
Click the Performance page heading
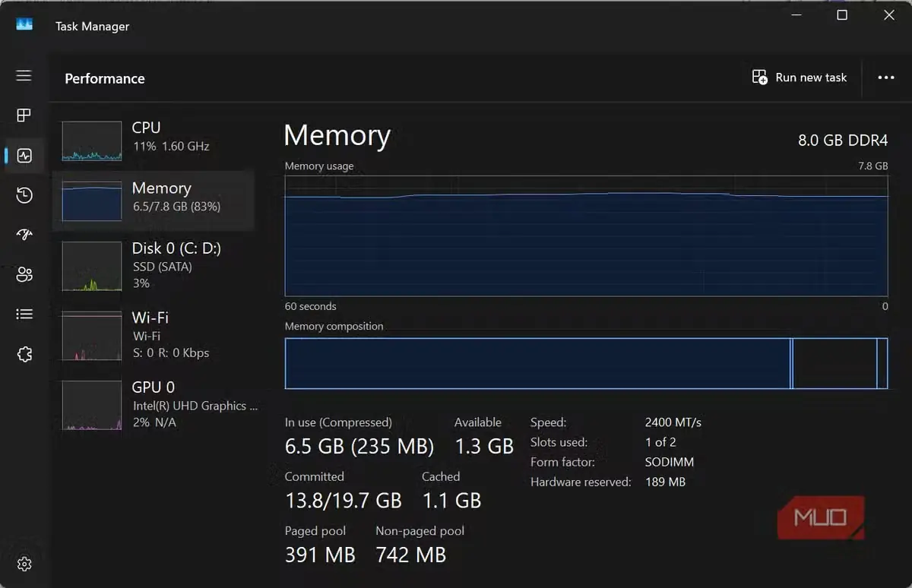pyautogui.click(x=105, y=78)
